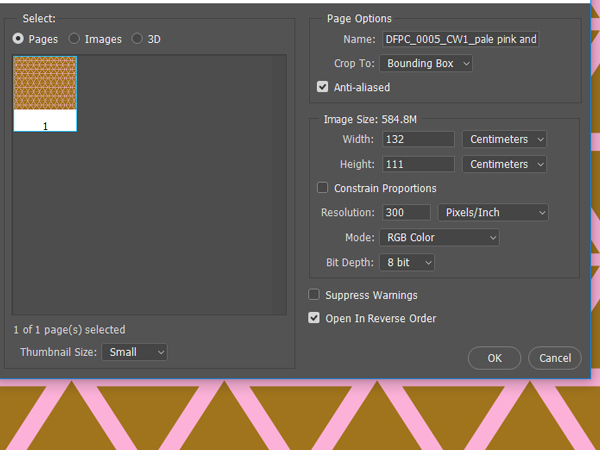Viewport: 600px width, 450px height.
Task: Open the Width units Centimeters dropdown
Action: click(504, 139)
